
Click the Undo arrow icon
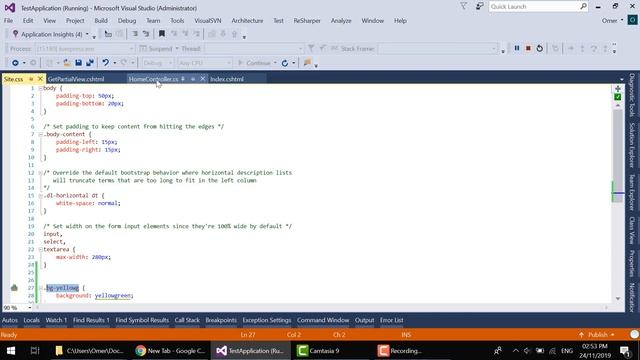pyautogui.click(x=105, y=63)
